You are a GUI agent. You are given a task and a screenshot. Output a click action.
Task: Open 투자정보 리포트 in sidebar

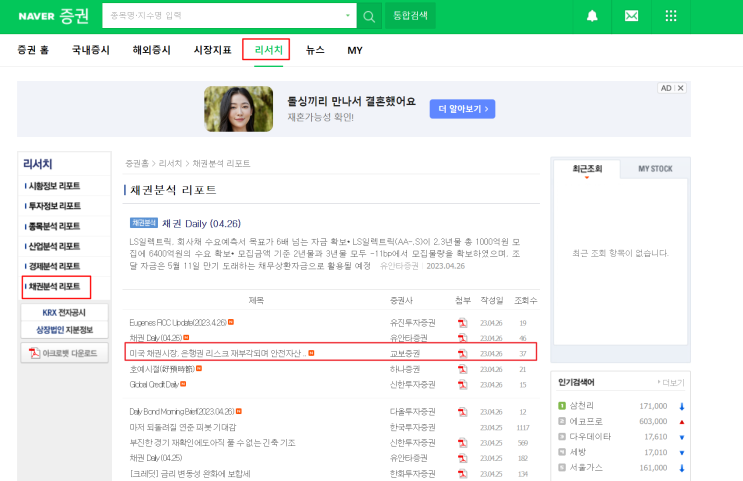(54, 206)
